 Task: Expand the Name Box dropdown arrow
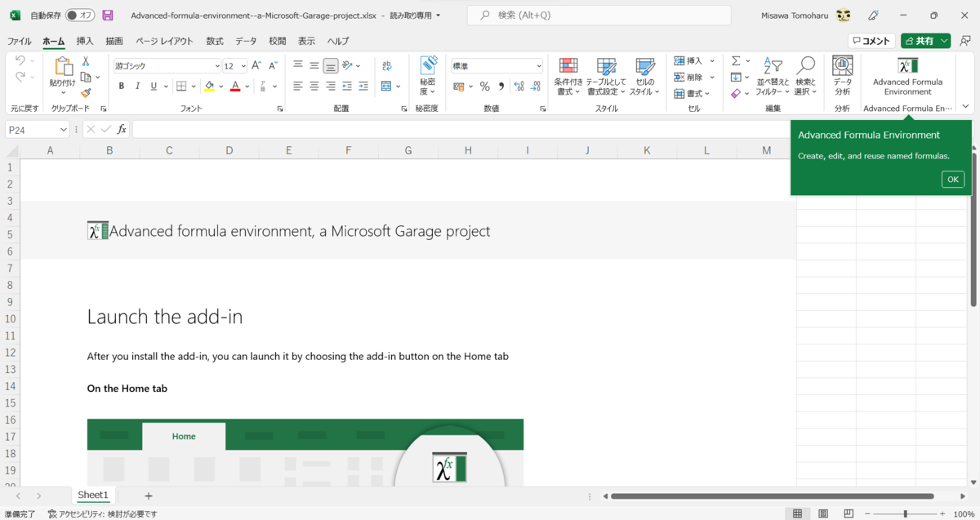[x=64, y=130]
